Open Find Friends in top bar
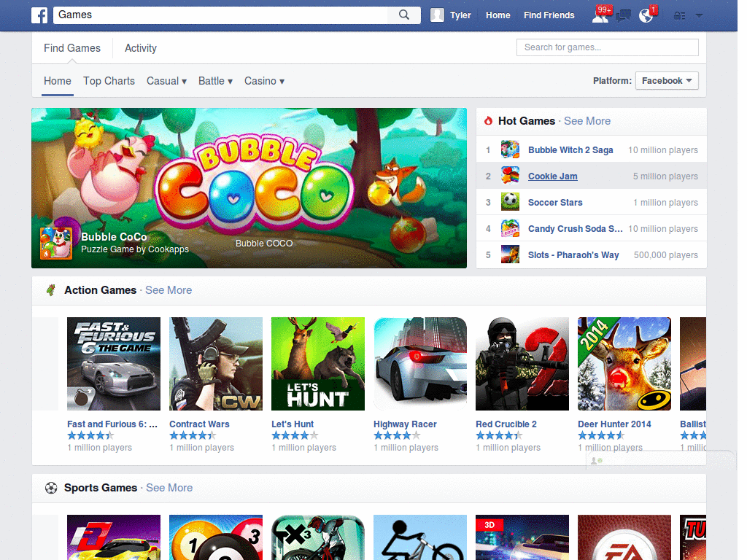The image size is (747, 560). coord(549,15)
